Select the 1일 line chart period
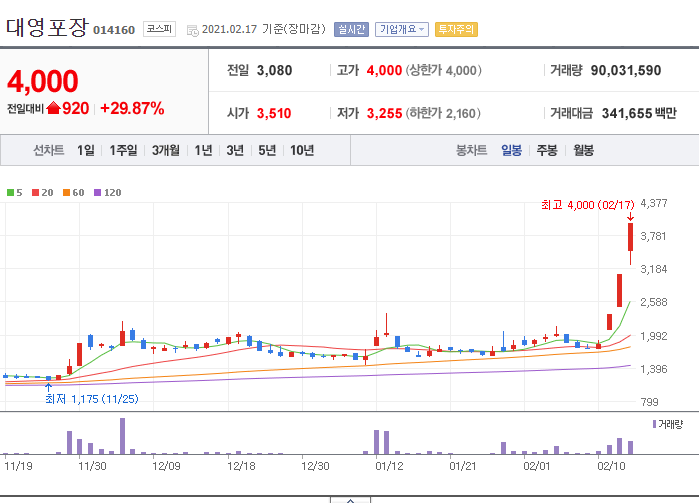Screen dimensions: 699x503 click(x=86, y=150)
